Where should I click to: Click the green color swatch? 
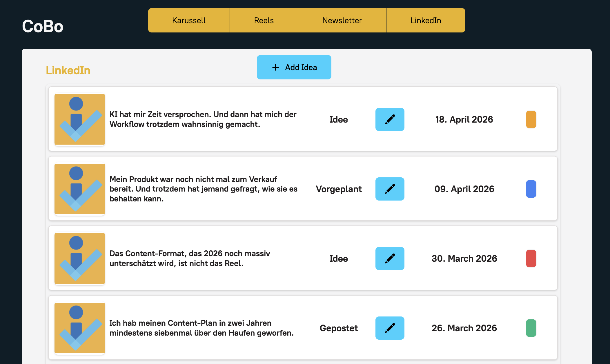tap(531, 328)
